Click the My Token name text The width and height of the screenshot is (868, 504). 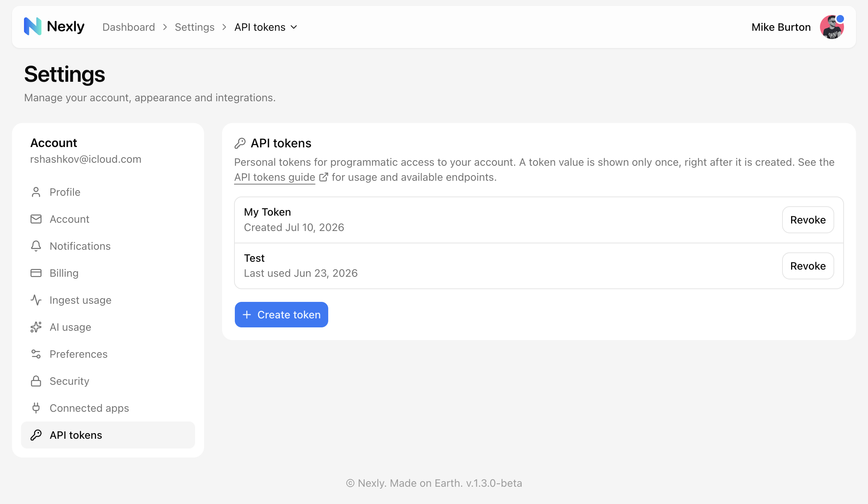(267, 212)
